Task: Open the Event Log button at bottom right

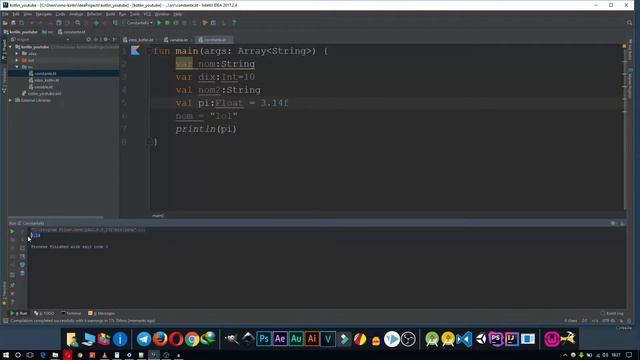Action: tap(612, 313)
